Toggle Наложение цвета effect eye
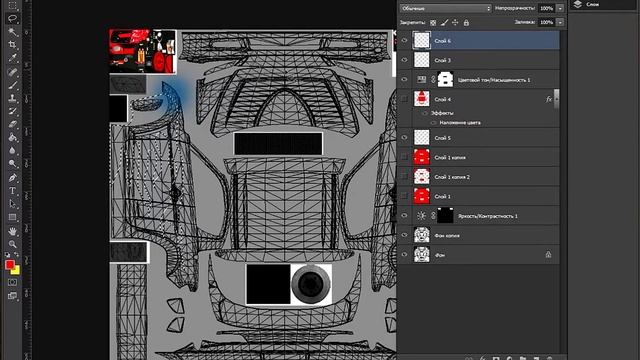The height and width of the screenshot is (360, 640). [x=433, y=122]
